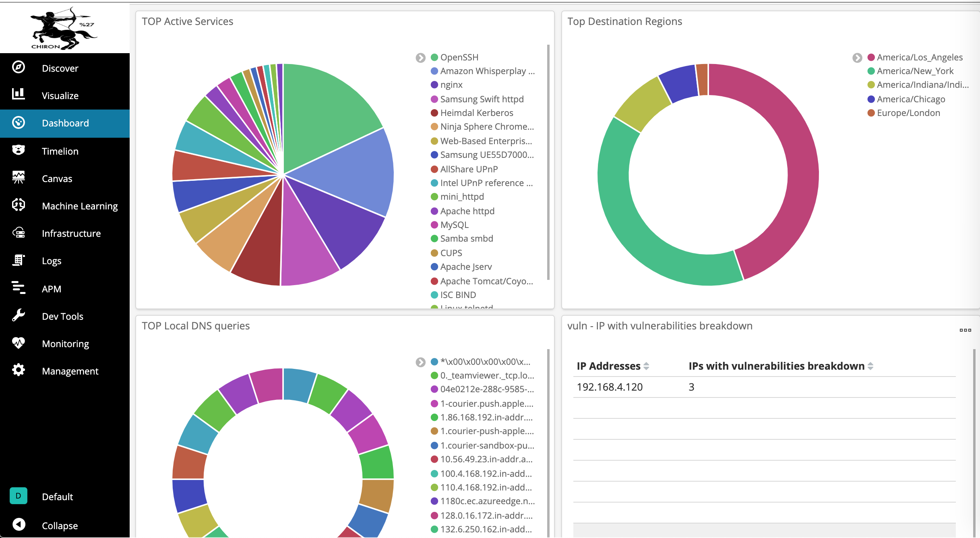Click 128.0.16.172.in-addr legend entry
This screenshot has width=980, height=538.
click(482, 515)
